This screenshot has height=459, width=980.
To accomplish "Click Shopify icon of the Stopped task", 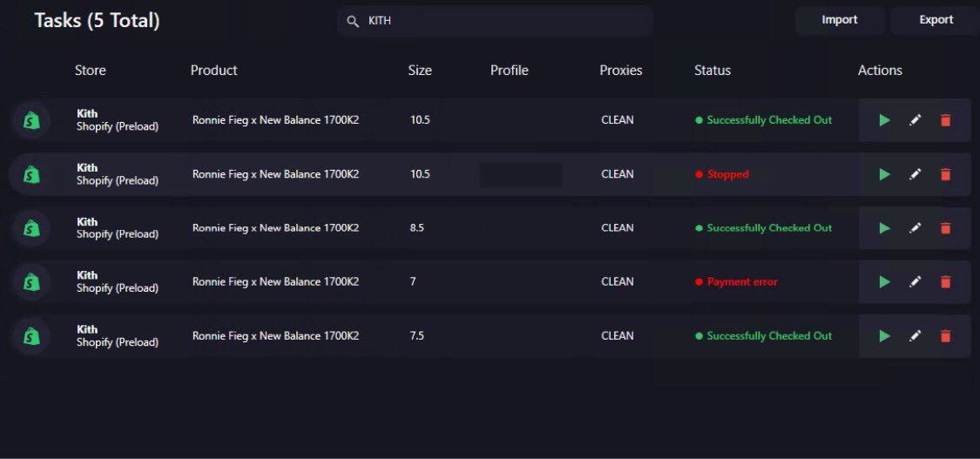I will coord(31,174).
